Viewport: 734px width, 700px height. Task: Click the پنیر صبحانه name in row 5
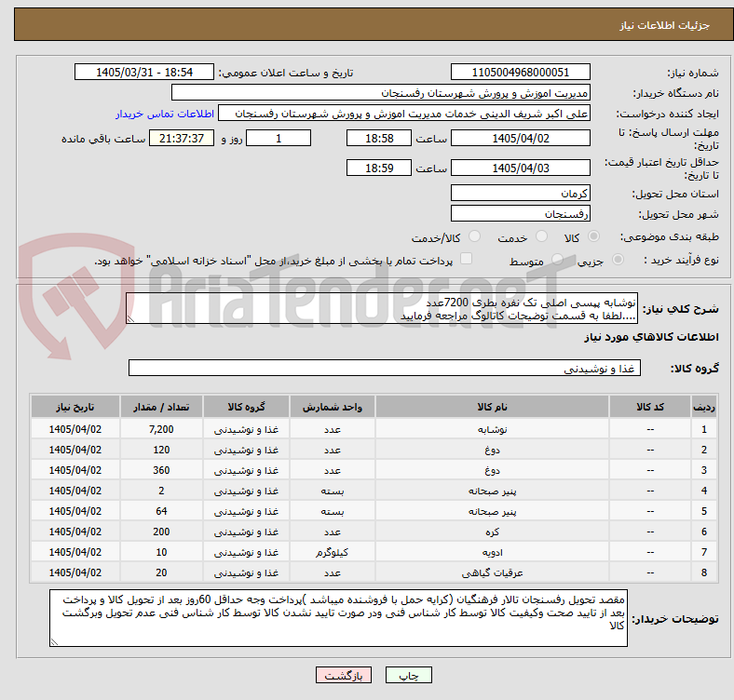pyautogui.click(x=492, y=511)
